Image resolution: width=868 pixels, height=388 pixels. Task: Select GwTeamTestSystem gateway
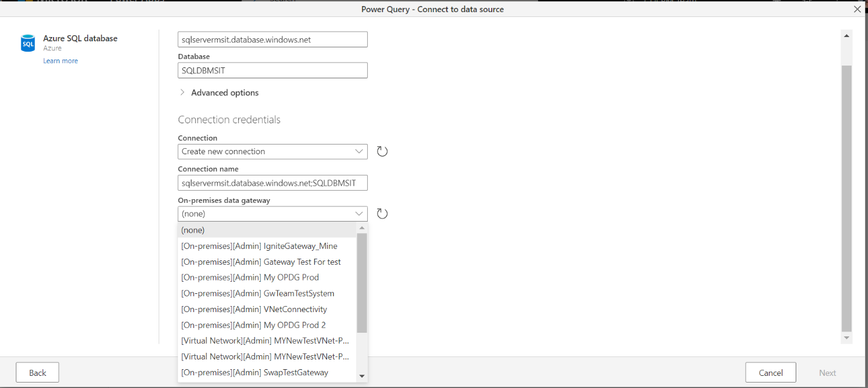(x=258, y=293)
